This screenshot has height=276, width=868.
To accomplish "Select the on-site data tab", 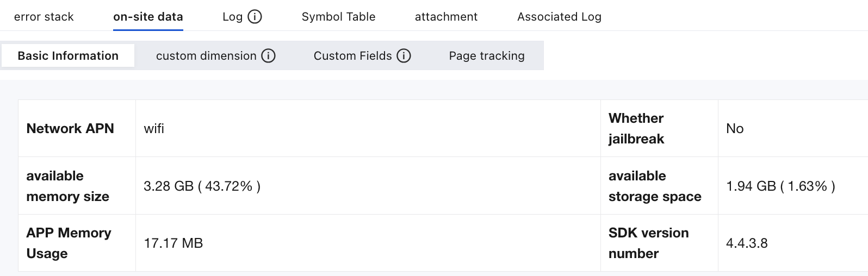I will point(148,17).
